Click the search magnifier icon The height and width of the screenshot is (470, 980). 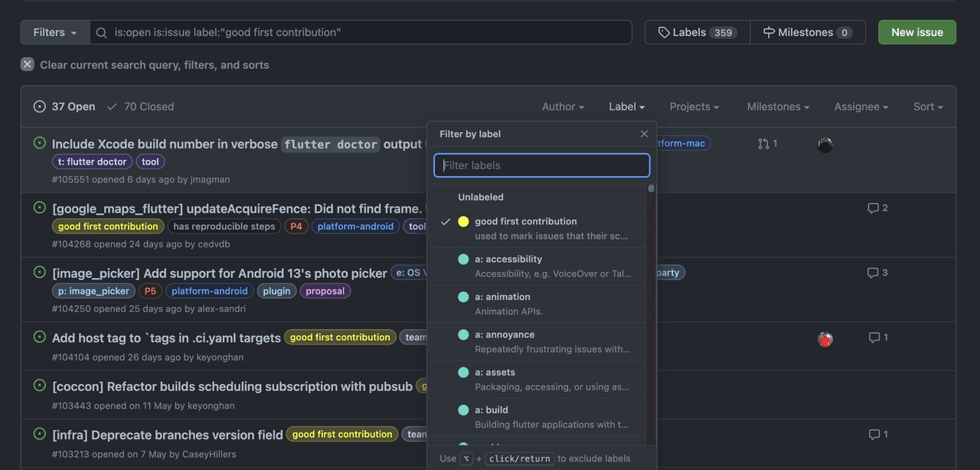tap(101, 32)
